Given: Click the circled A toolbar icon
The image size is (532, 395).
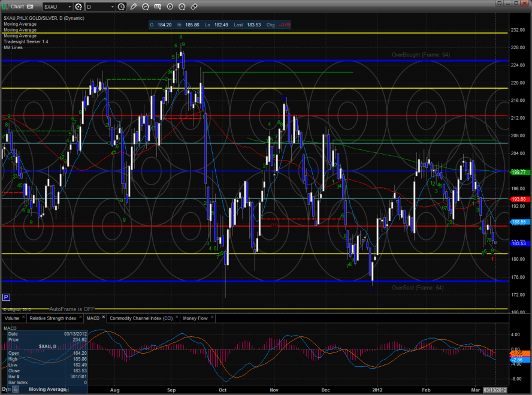Looking at the screenshot, I should pyautogui.click(x=182, y=7).
